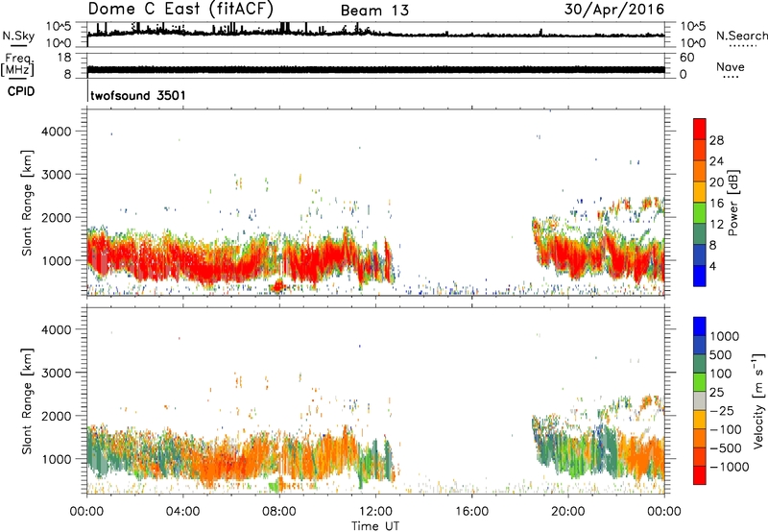
Task: Click the red top segment of Power color bar
Action: click(700, 129)
